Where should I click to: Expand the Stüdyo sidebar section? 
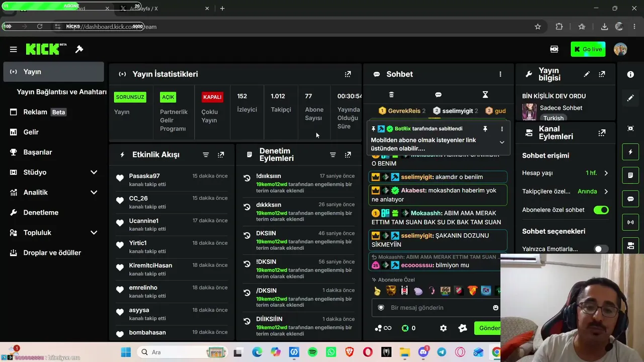click(x=94, y=172)
